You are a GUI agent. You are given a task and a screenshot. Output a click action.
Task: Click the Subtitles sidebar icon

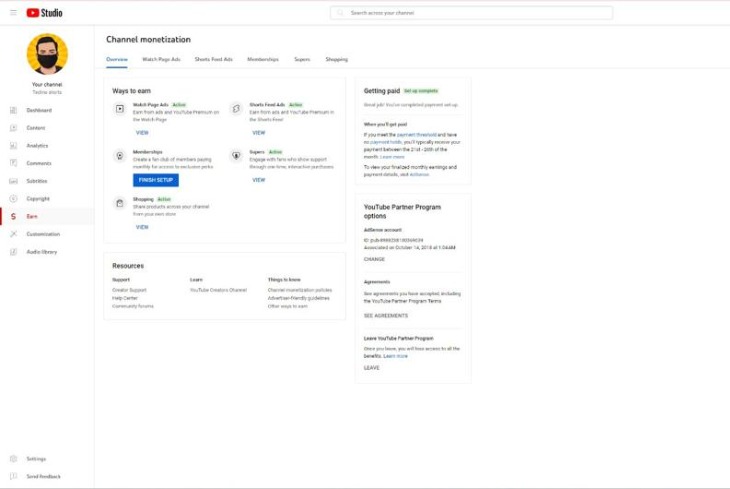14,181
